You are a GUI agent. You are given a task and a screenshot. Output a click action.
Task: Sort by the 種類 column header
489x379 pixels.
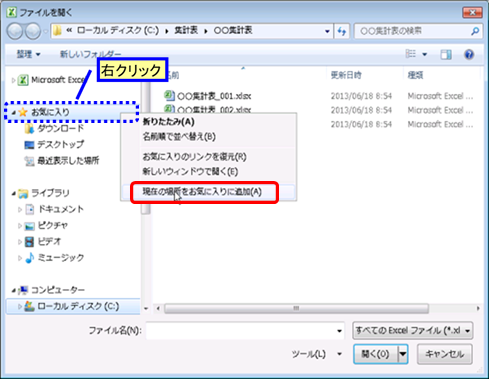pyautogui.click(x=415, y=75)
